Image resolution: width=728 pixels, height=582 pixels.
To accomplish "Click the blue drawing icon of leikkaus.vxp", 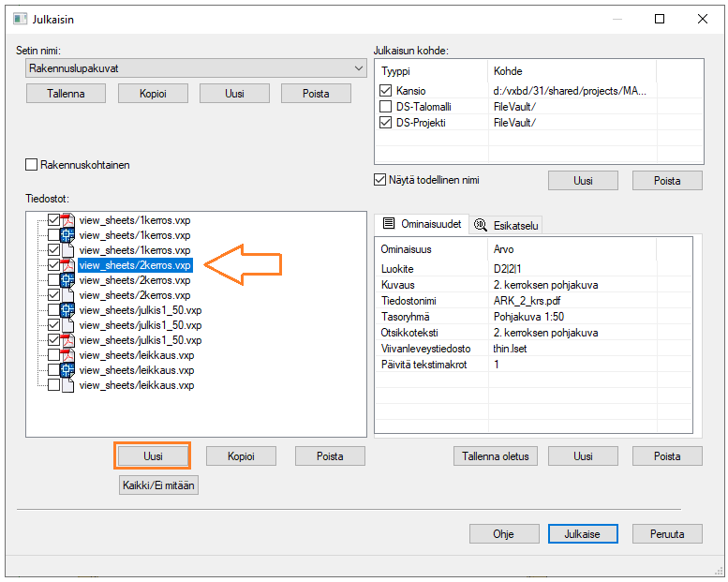I will click(x=67, y=370).
